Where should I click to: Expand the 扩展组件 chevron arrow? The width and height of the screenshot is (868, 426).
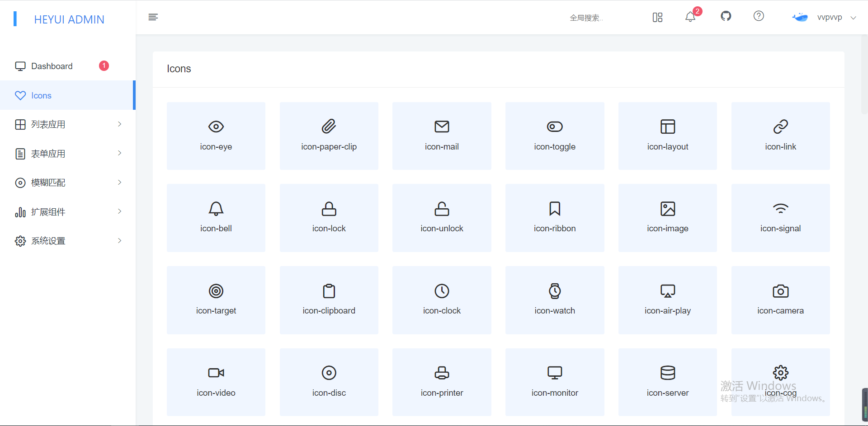[120, 211]
